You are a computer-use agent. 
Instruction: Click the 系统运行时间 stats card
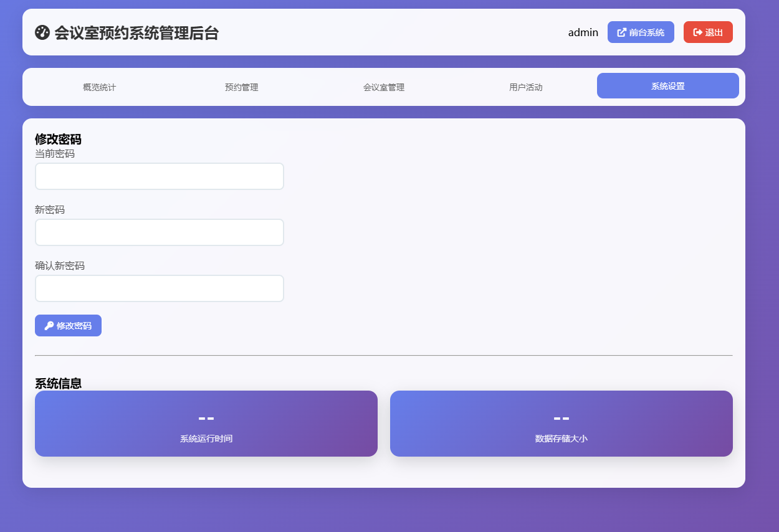point(206,424)
